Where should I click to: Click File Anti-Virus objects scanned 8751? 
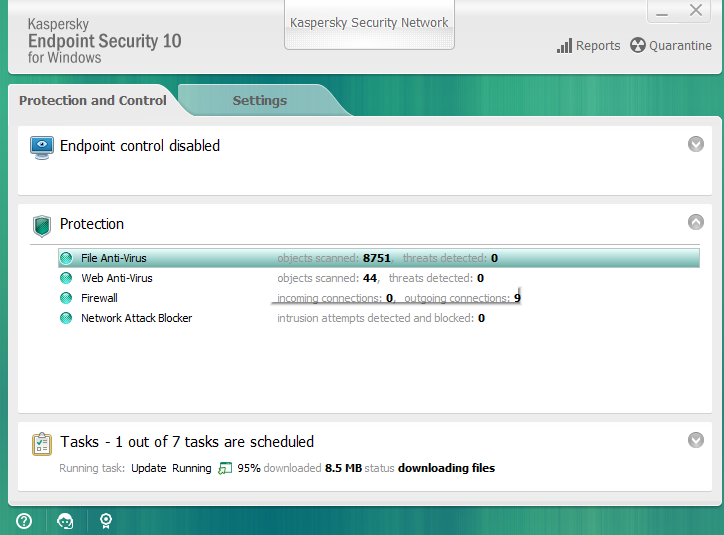pyautogui.click(x=377, y=258)
